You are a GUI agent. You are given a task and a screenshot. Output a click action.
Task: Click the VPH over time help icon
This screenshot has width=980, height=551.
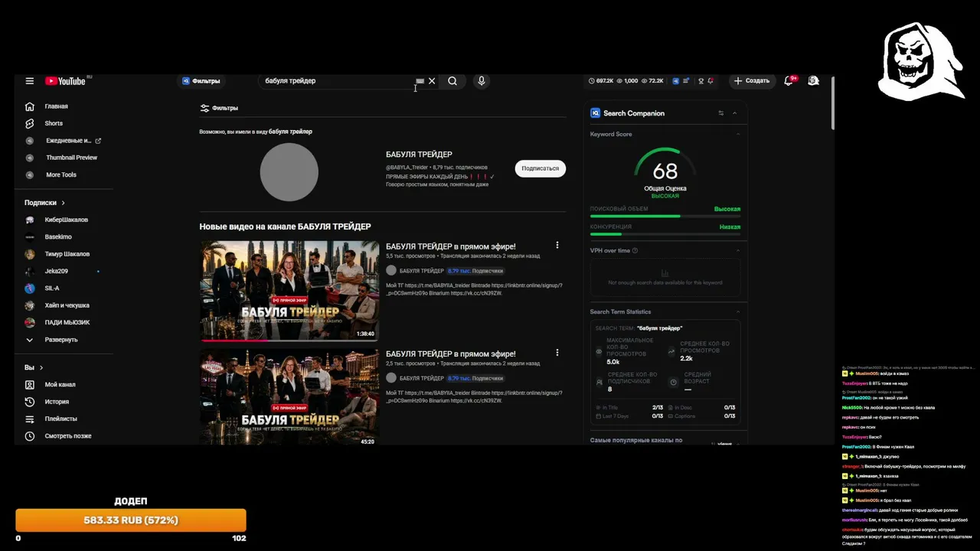635,250
